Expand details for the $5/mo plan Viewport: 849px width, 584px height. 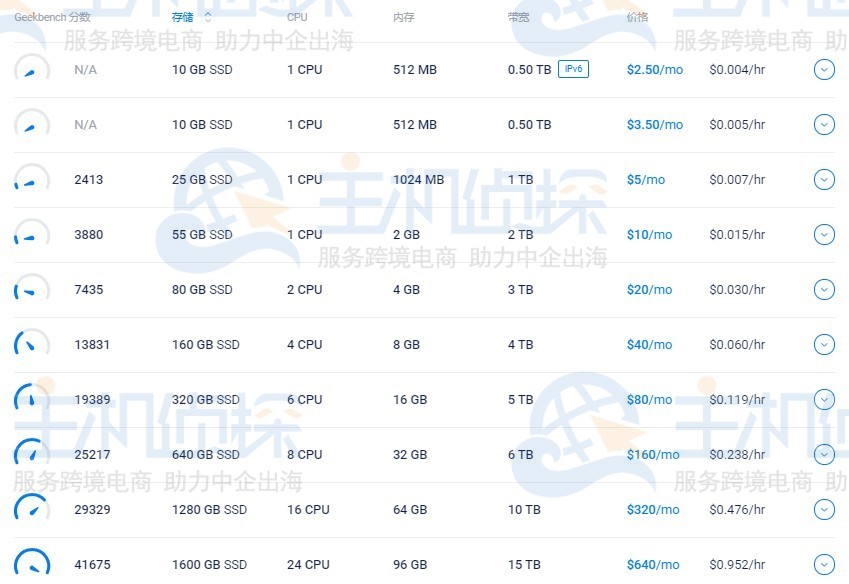pyautogui.click(x=824, y=180)
